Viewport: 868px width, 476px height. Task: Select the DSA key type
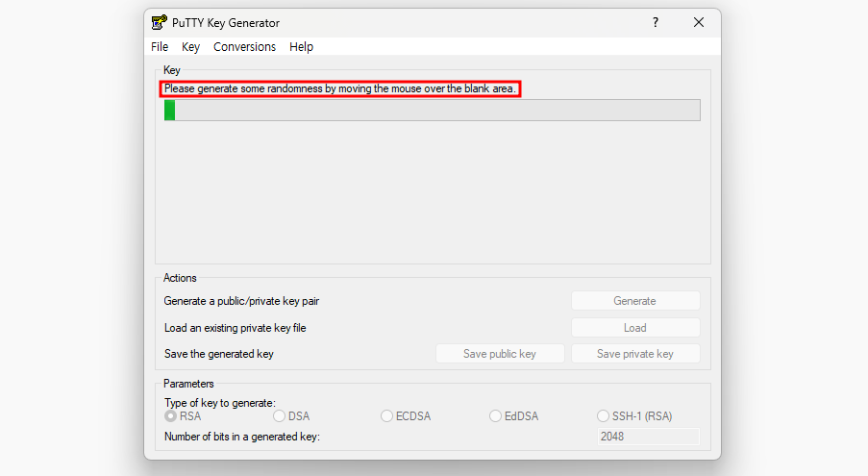(x=291, y=416)
